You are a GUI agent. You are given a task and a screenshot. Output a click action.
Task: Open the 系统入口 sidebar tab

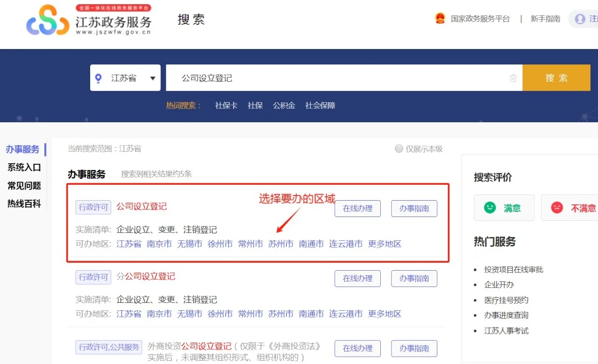pos(24,168)
